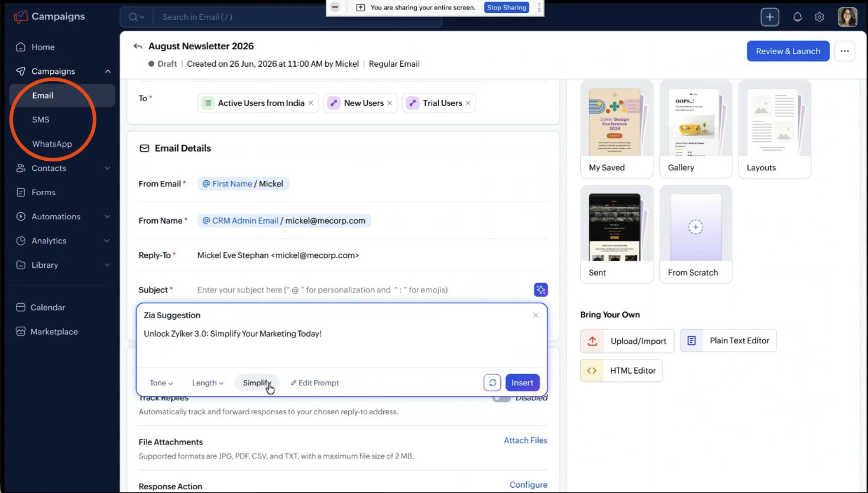Click the Calendar icon in sidebar

pos(21,307)
